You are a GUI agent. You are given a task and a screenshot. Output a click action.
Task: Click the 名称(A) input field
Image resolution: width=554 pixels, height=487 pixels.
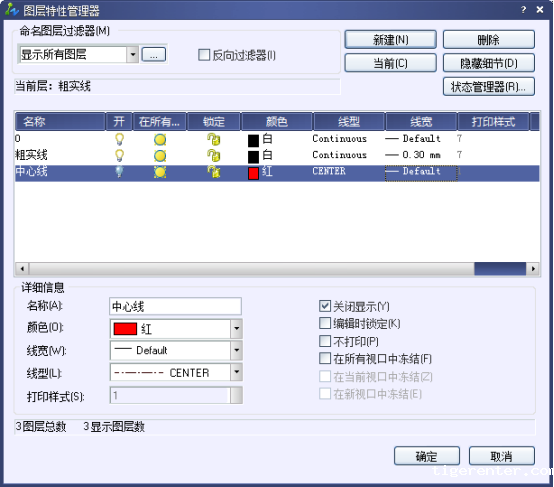(x=176, y=306)
